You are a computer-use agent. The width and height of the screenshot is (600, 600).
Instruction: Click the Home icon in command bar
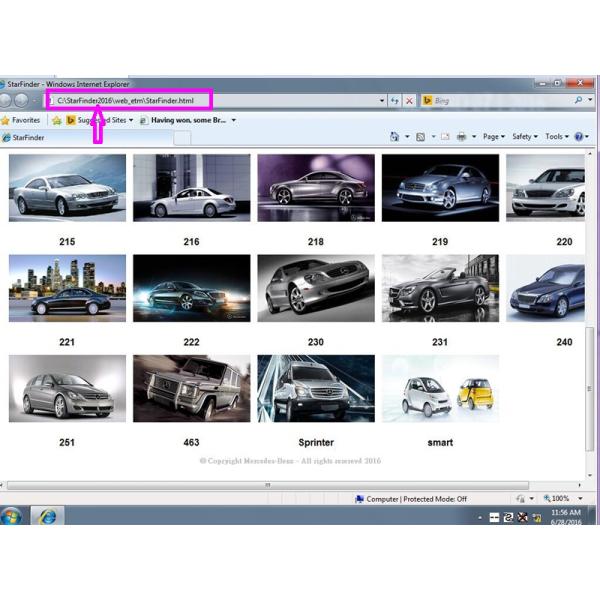click(x=395, y=137)
